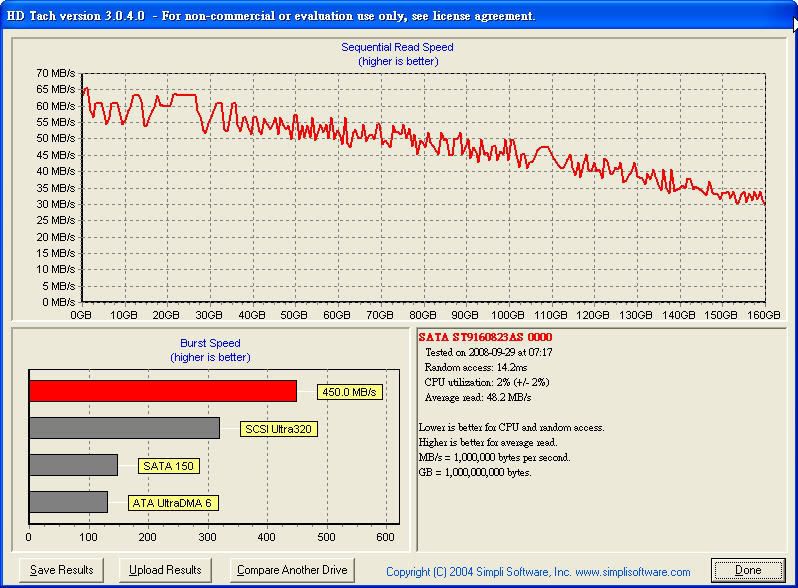This screenshot has width=798, height=588.
Task: Click the Save Results button
Action: point(61,570)
